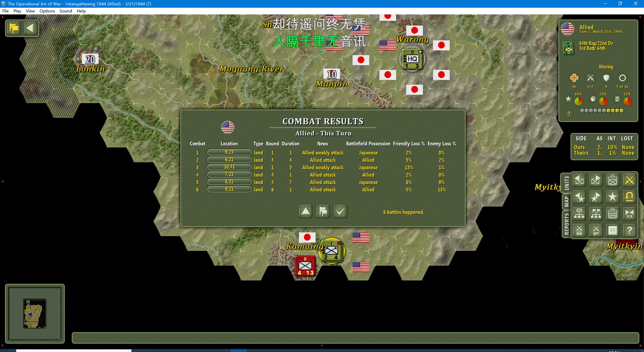Click the green 3rd Batt unit counter icon
Viewport: 644px width, 352px height.
pos(569,48)
